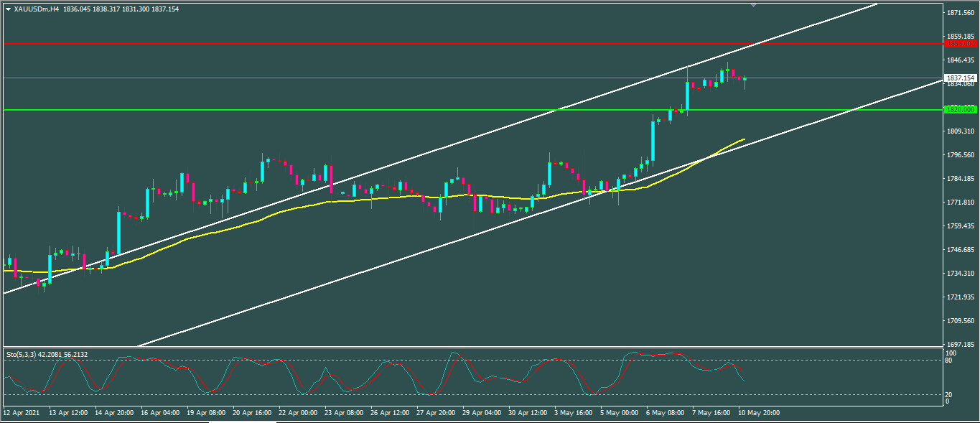Click the 1871.560 price scale value
Viewport: 980px width, 423px height.
point(959,14)
